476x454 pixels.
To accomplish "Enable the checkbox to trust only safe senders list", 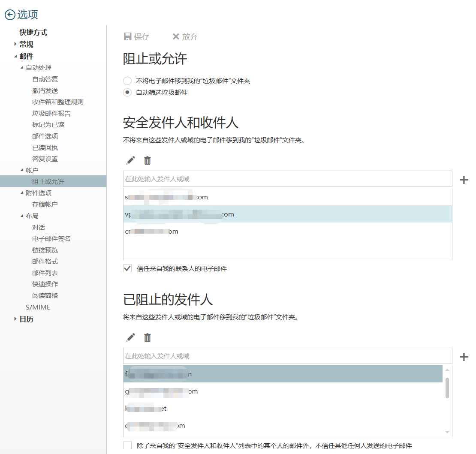I will pos(127,445).
